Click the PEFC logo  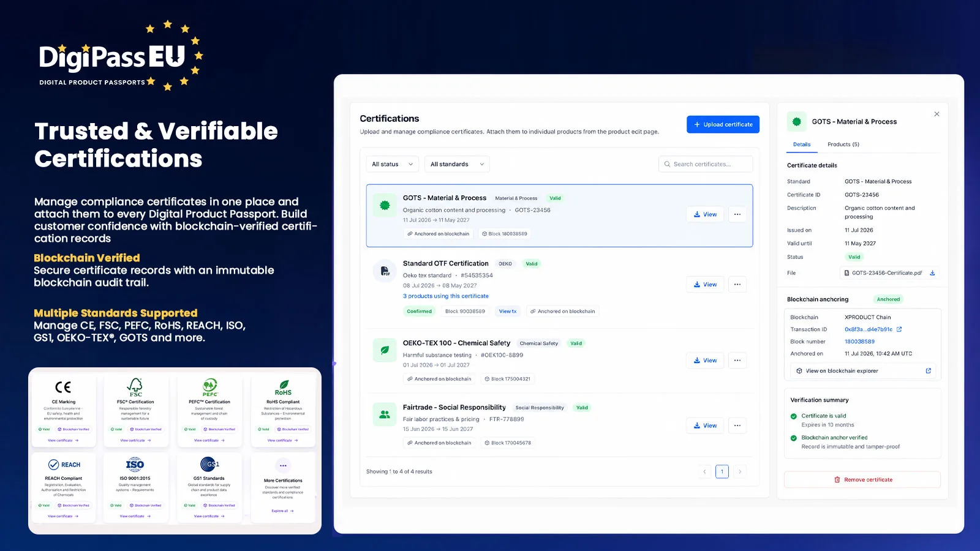point(209,388)
